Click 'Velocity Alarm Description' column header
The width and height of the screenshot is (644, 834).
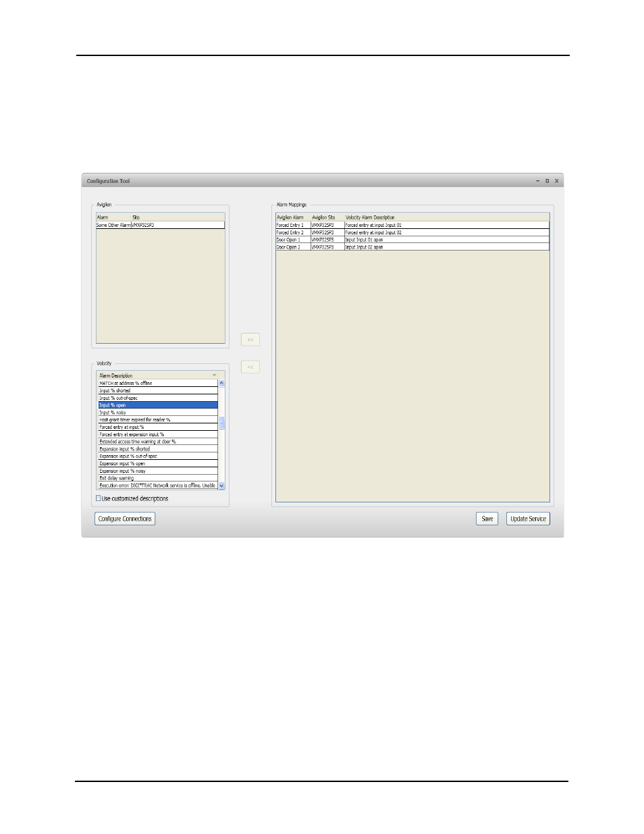(x=447, y=217)
